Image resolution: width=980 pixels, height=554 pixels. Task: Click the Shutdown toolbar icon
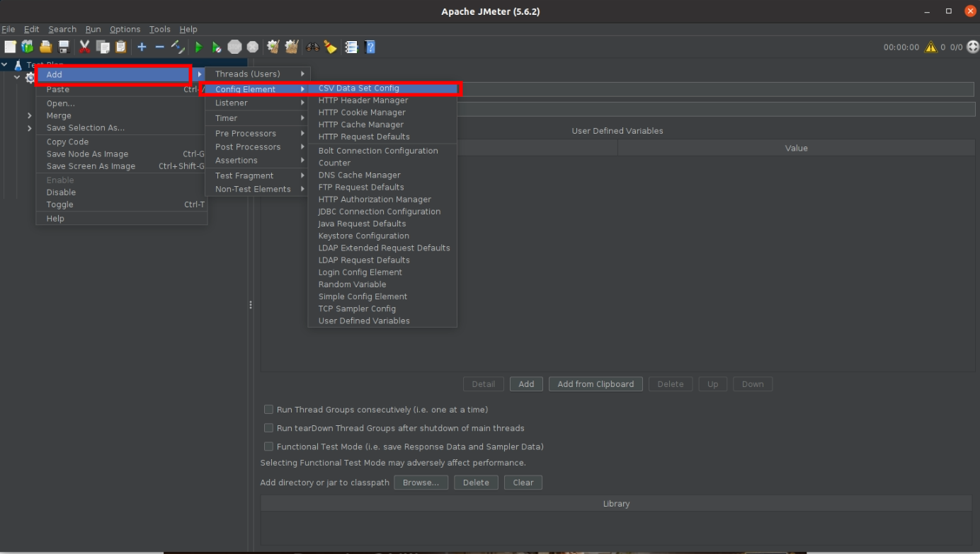(253, 47)
